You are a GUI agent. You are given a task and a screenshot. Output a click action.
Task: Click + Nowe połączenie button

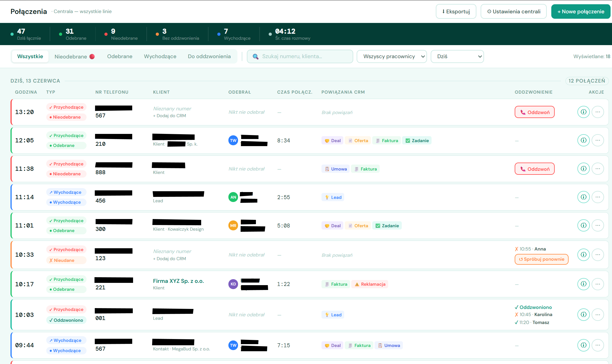581,11
